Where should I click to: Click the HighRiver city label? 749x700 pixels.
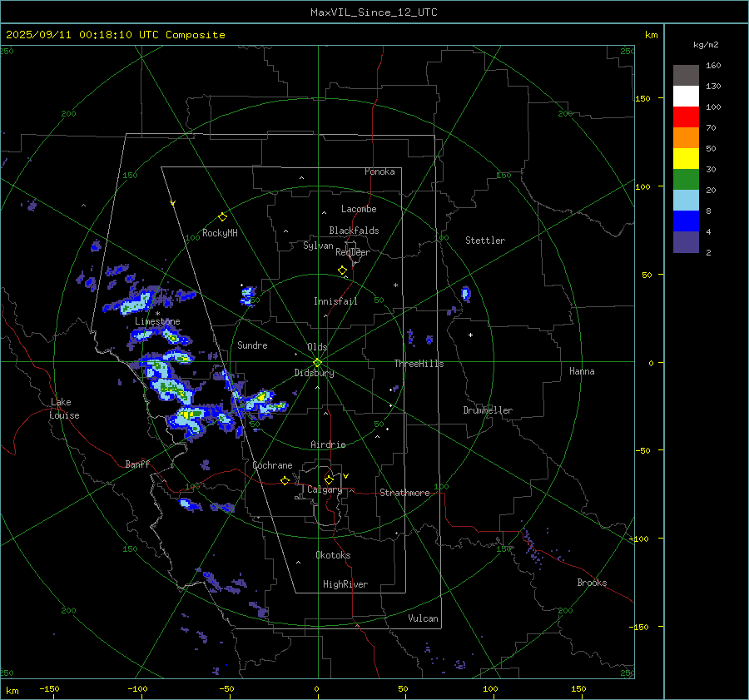(345, 584)
